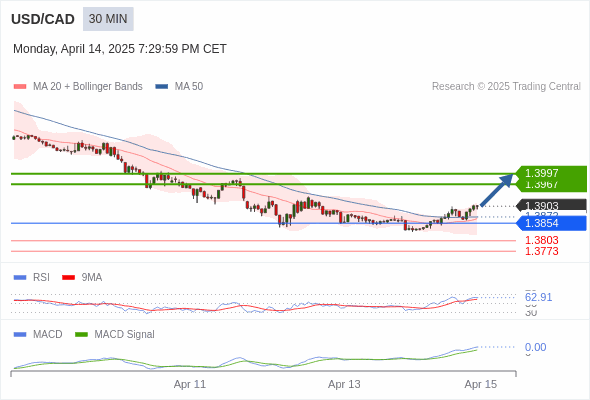Screen dimensions: 590x400
Task: Click the blue upward trend arrow
Action: click(x=497, y=190)
